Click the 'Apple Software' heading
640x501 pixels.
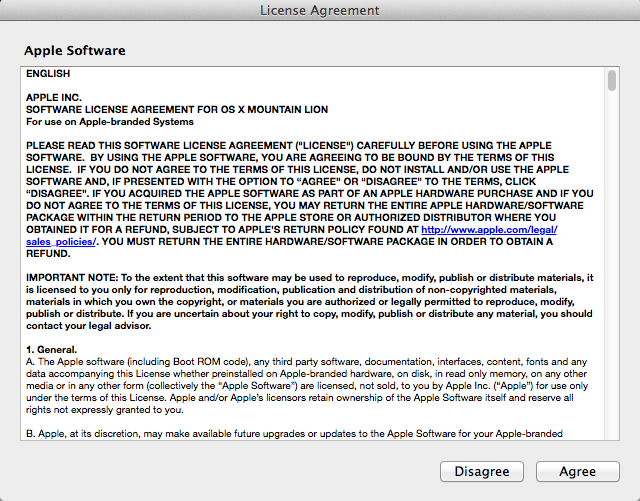75,51
